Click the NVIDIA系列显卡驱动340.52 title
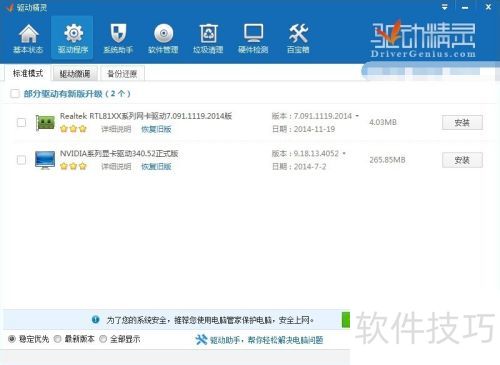Screen dimensions: 500x365 tap(119, 153)
